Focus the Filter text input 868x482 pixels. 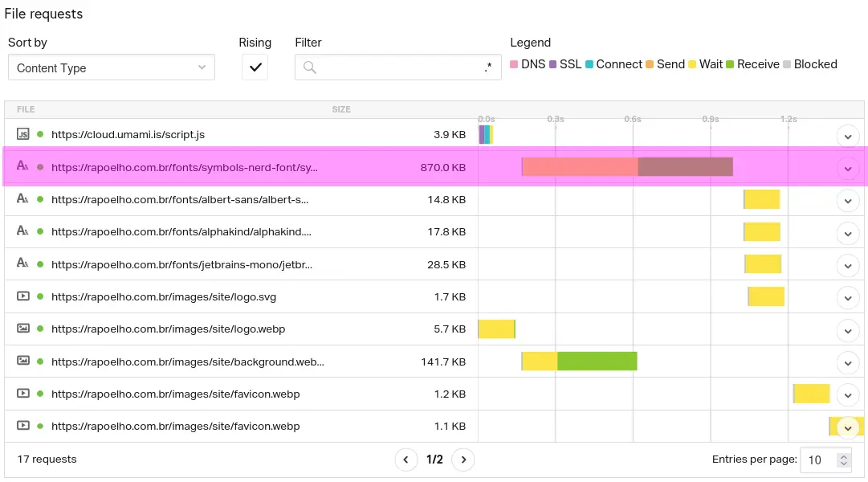(x=400, y=67)
